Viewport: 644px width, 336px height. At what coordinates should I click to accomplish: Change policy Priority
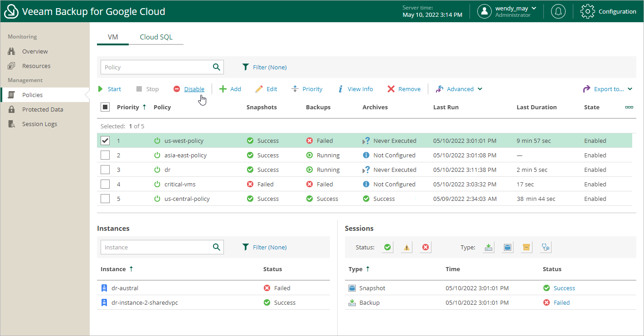point(307,89)
